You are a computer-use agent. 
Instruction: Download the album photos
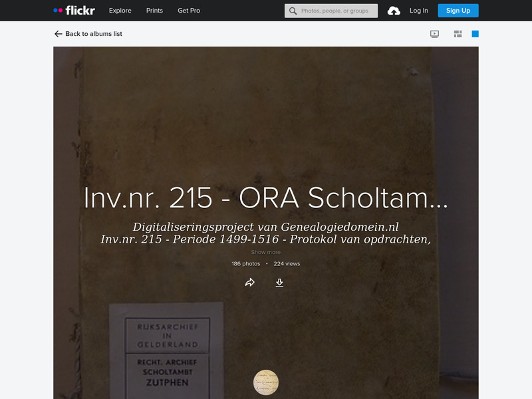click(x=280, y=282)
